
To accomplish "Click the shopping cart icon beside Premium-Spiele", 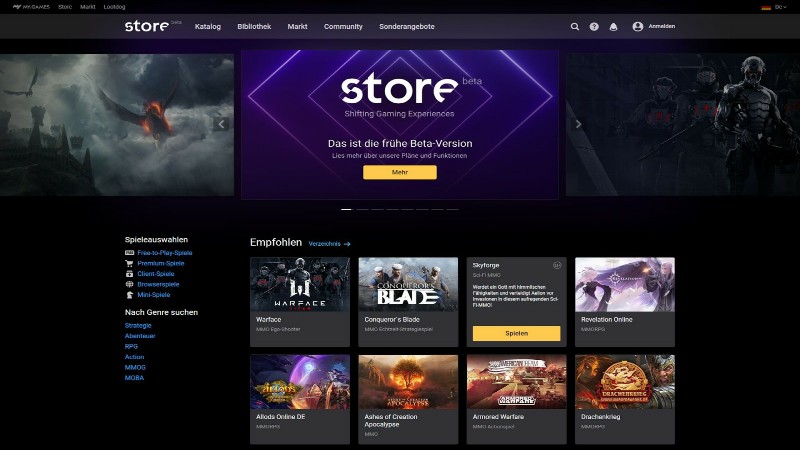I will (x=129, y=263).
